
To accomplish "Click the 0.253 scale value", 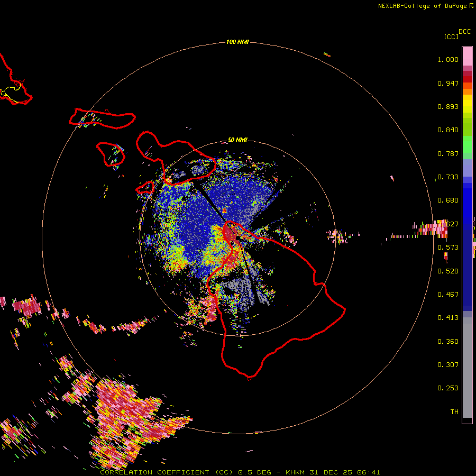I will (448, 388).
